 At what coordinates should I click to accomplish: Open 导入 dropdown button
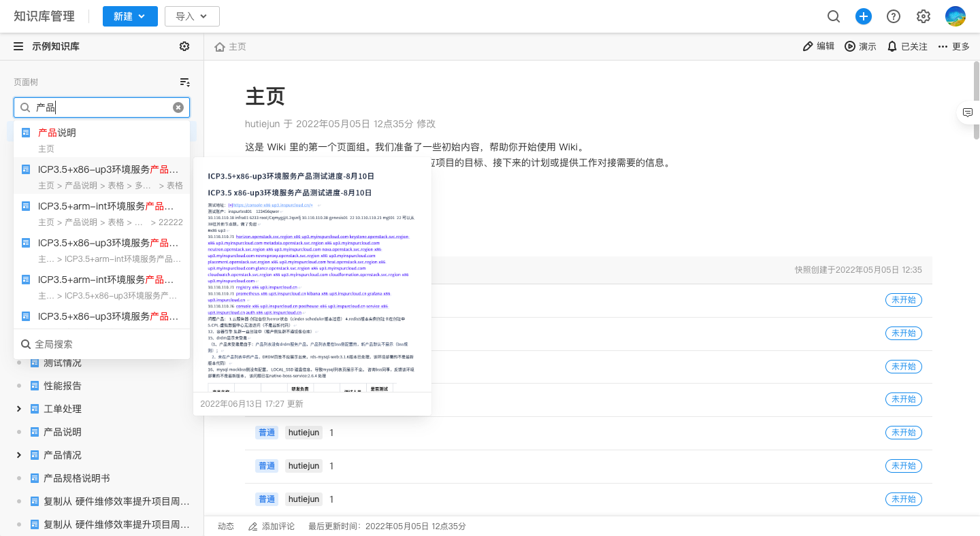192,16
